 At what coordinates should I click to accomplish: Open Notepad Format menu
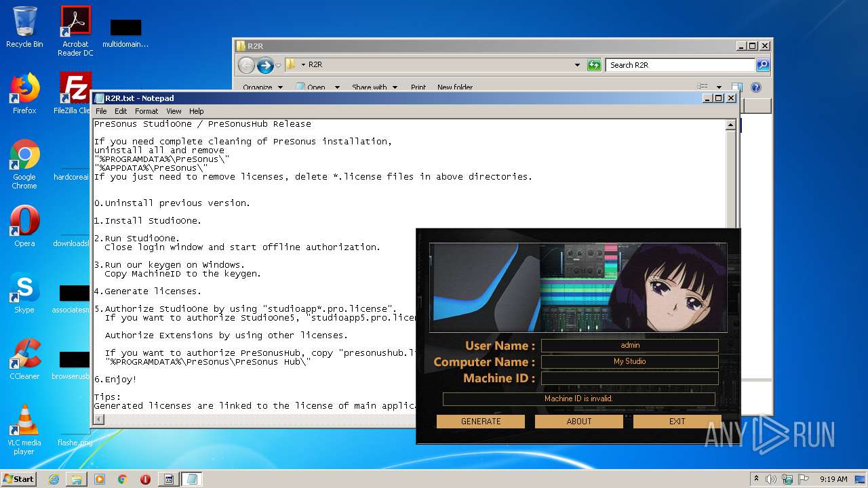[146, 111]
